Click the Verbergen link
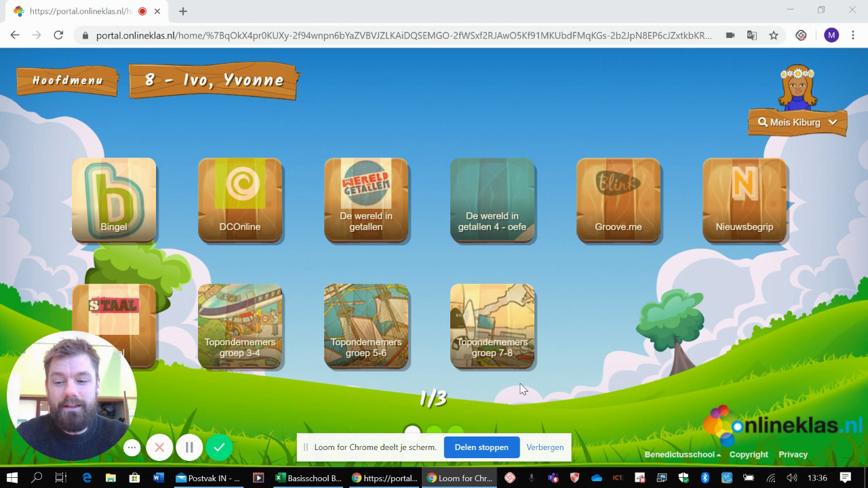This screenshot has width=868, height=488. point(545,447)
